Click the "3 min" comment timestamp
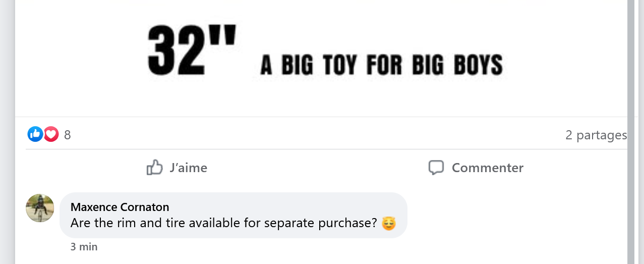Screen dimensions: 644x264 [84, 247]
